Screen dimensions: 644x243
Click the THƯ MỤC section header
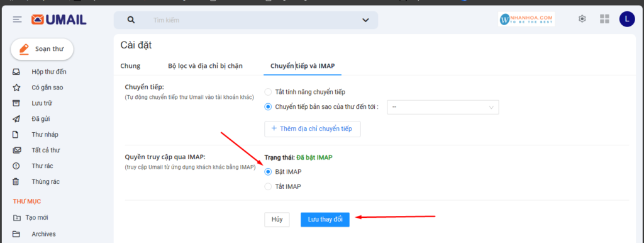pos(27,201)
